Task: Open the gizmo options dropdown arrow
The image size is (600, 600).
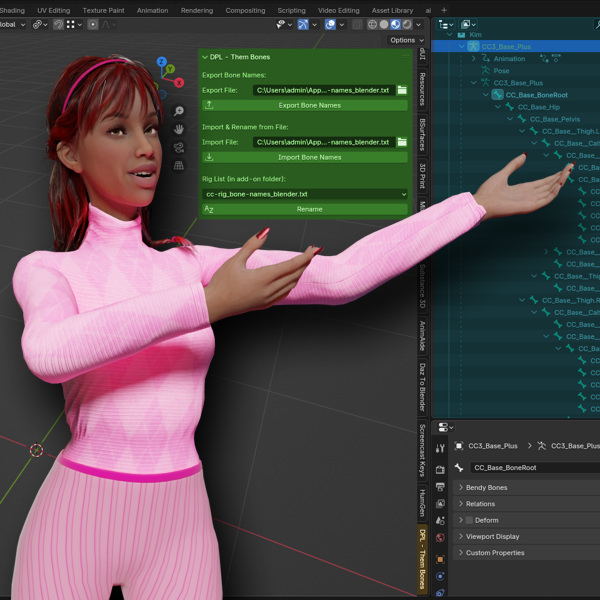Action: point(315,24)
